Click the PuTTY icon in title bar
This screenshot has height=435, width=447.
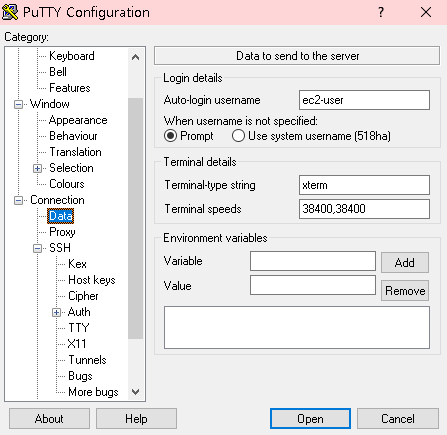click(x=10, y=12)
